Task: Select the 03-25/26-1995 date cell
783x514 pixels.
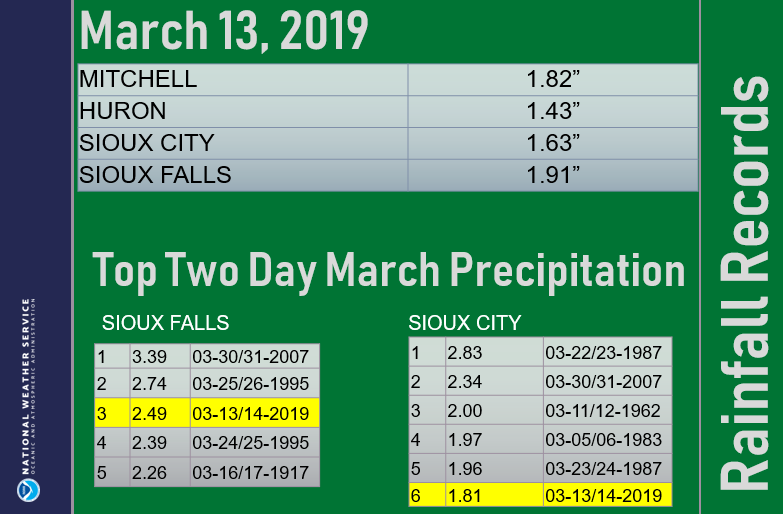Action: (255, 384)
